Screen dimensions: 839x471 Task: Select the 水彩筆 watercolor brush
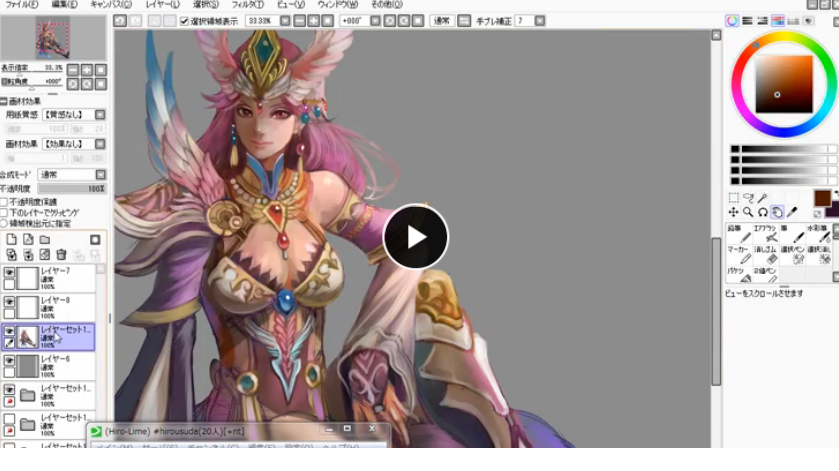(x=819, y=233)
